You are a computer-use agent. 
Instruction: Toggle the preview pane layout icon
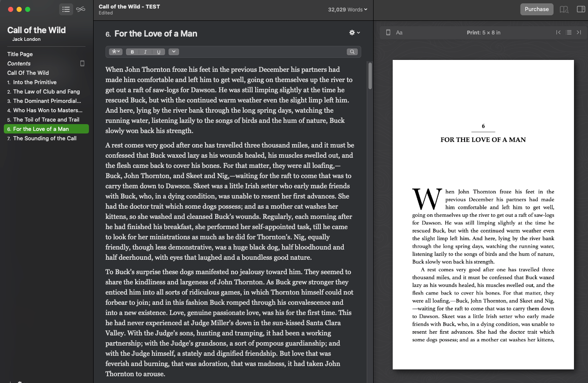coord(580,9)
